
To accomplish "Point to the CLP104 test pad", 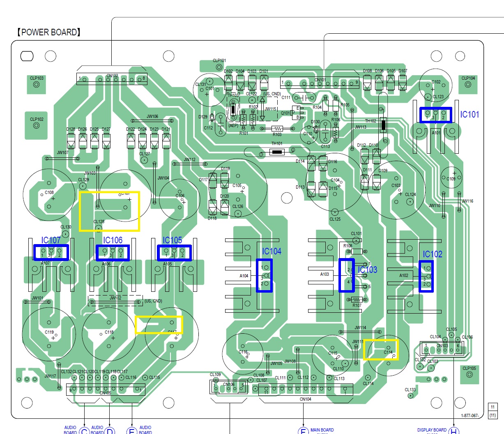I will (x=468, y=85).
